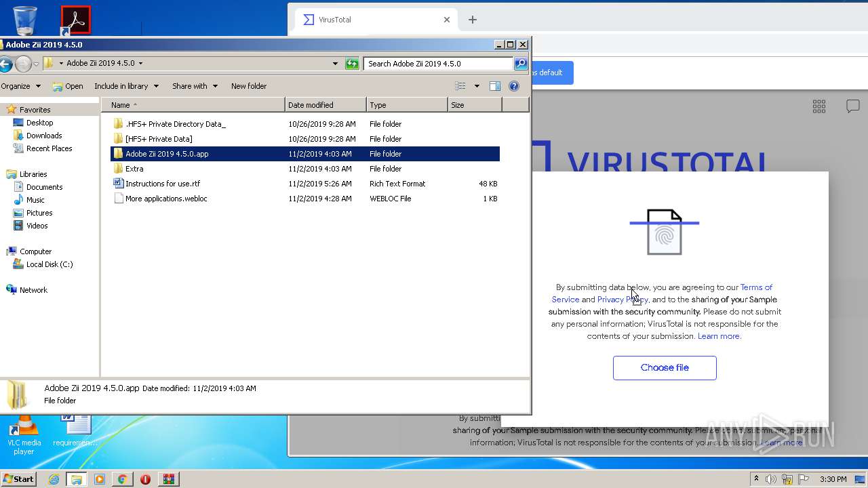The height and width of the screenshot is (488, 868).
Task: Open VLC media player desktop shortcut
Action: 24,436
